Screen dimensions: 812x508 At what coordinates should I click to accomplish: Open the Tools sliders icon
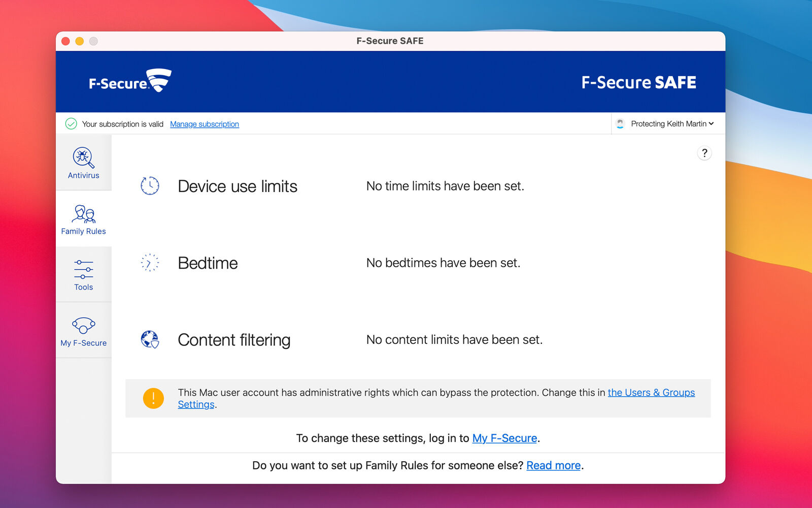(x=83, y=269)
